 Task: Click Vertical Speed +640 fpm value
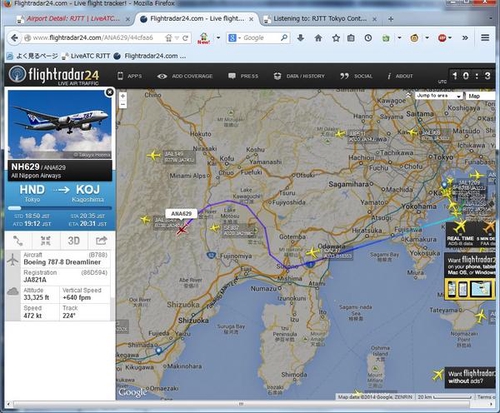tap(77, 297)
